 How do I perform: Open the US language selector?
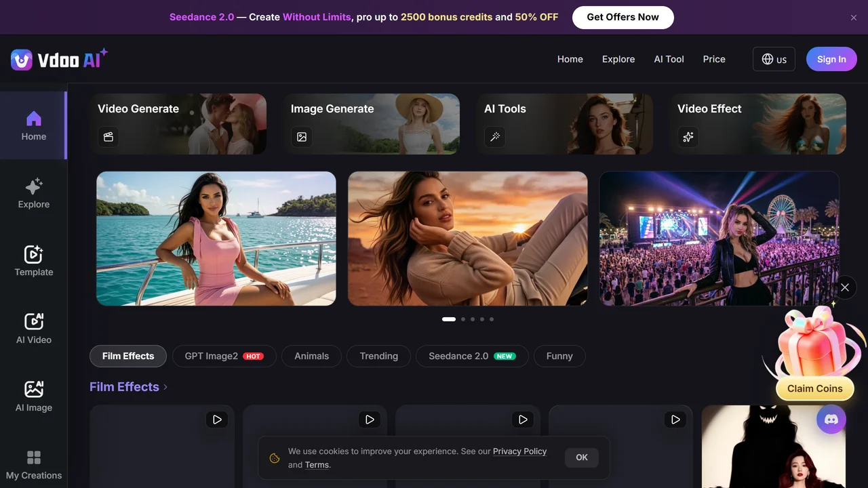pyautogui.click(x=774, y=59)
